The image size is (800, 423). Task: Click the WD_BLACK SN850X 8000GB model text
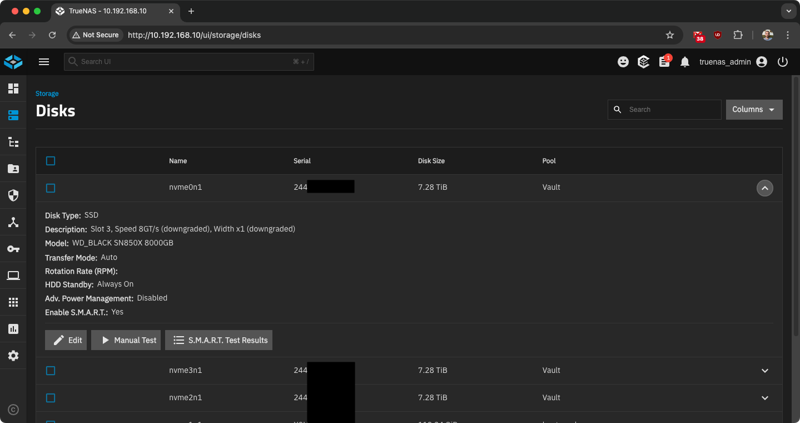coord(122,243)
